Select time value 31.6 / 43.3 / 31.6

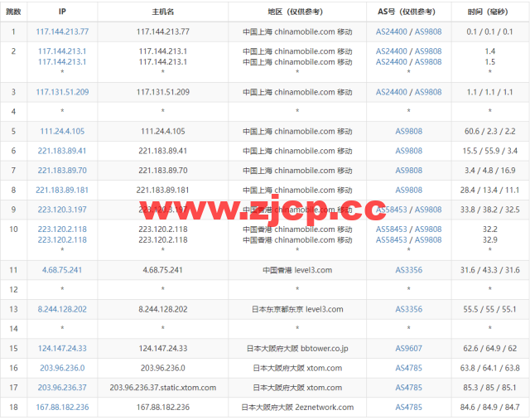click(x=490, y=270)
